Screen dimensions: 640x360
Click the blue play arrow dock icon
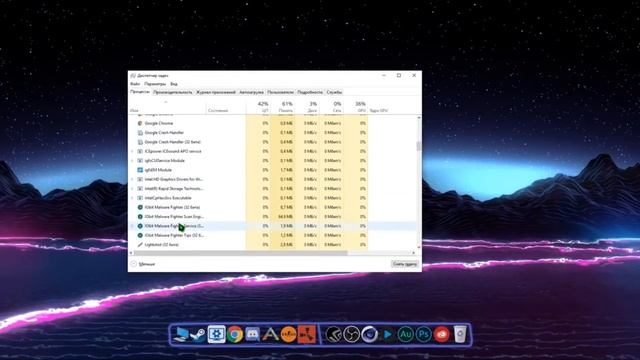tap(387, 335)
